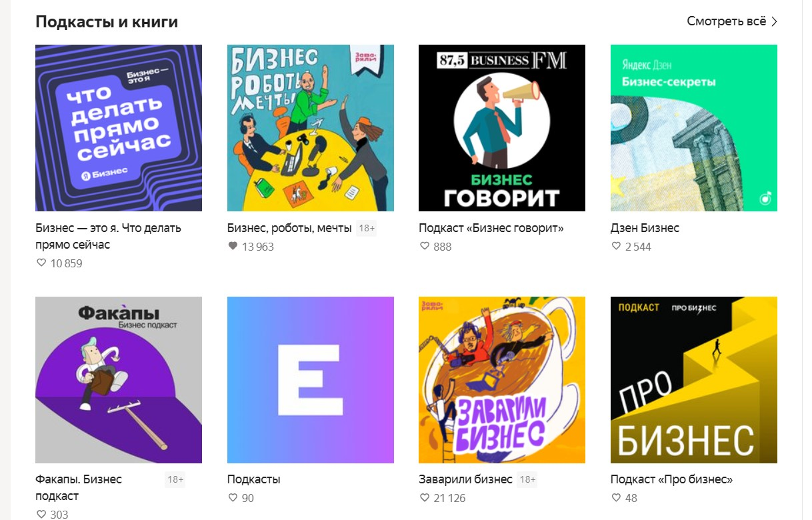Open the «Что делать прямо сейчас» cover
812x520 pixels.
tap(119, 128)
